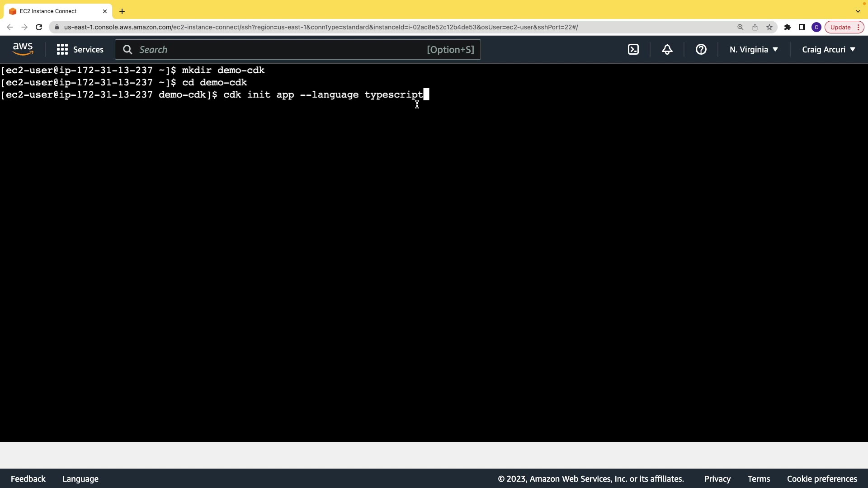868x488 pixels.
Task: Click the Cookie preferences link
Action: [821, 479]
